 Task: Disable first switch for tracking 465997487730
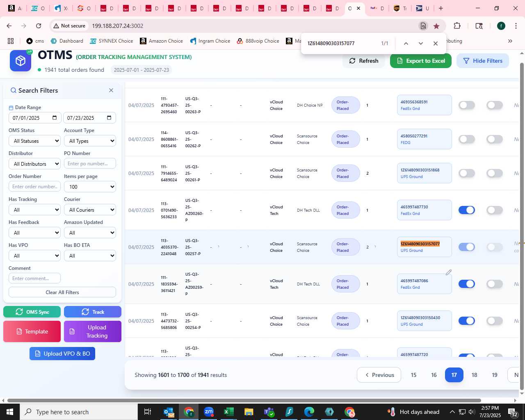click(x=467, y=210)
